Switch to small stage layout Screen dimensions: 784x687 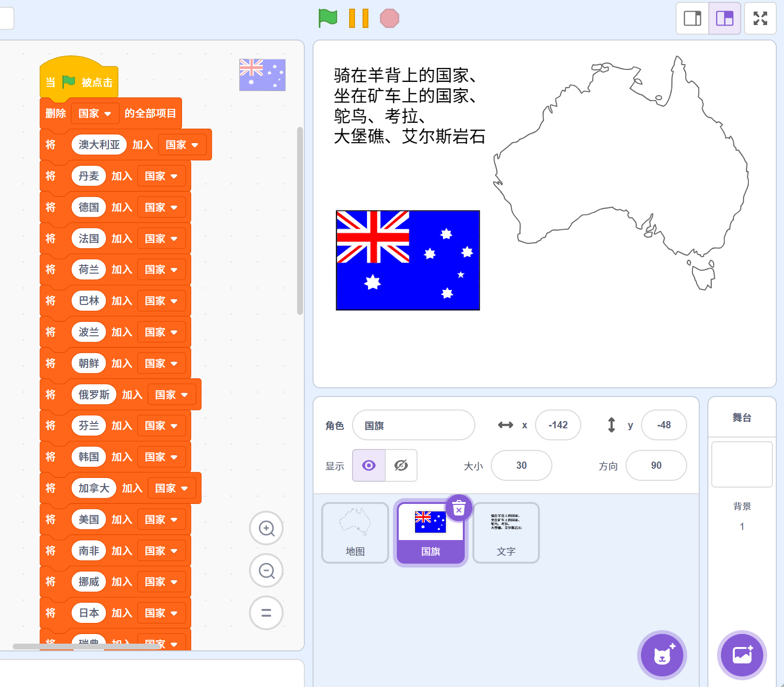(692, 18)
